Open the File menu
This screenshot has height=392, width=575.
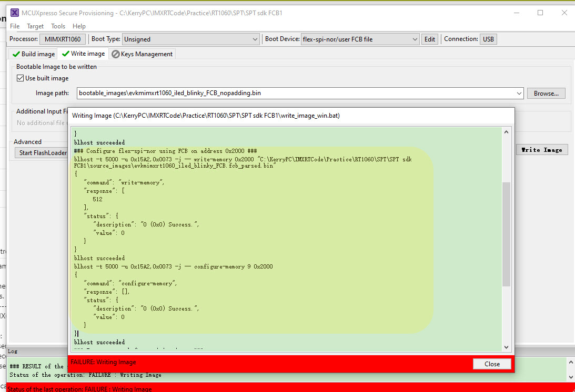pyautogui.click(x=14, y=26)
